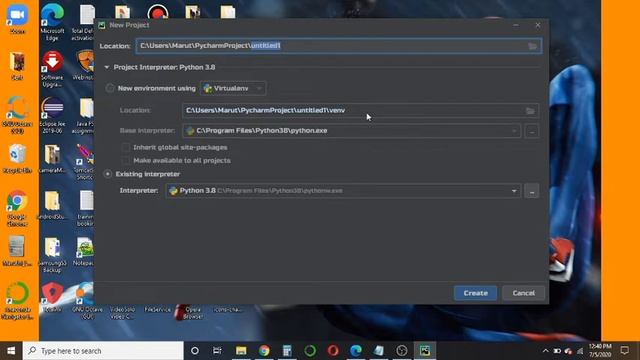
Task: Minimize the New Project dialog
Action: (516, 25)
